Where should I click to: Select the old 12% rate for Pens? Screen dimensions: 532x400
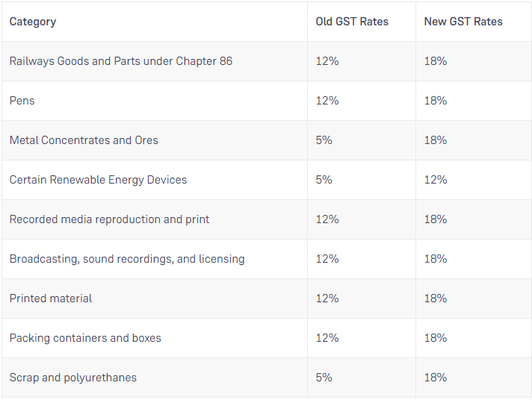coord(327,101)
